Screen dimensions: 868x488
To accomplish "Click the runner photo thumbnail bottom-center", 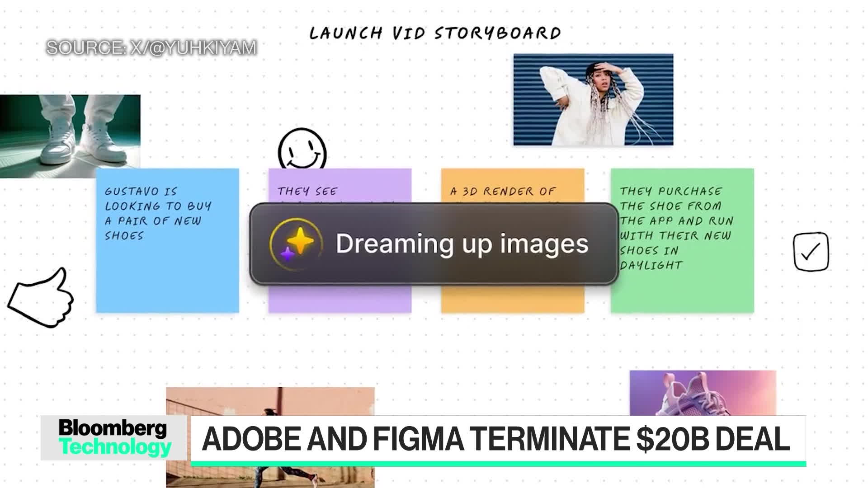I will tap(269, 428).
